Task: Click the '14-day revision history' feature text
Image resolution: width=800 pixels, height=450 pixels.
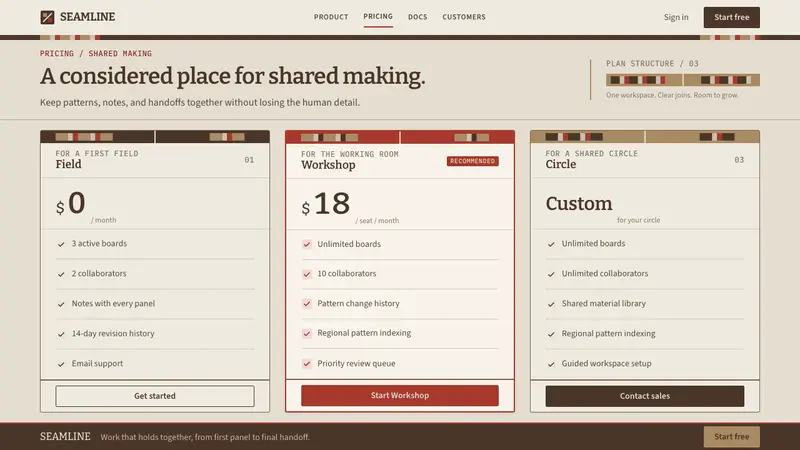Action: [x=113, y=334]
